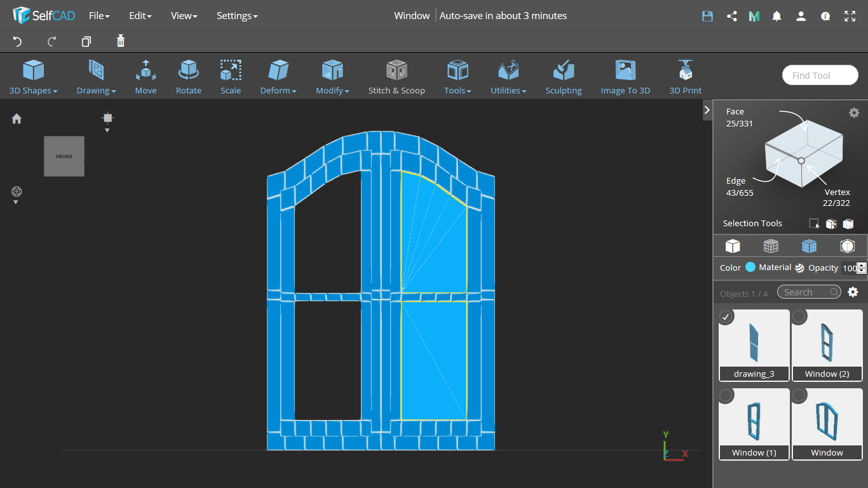
Task: Undo the last action
Action: [x=17, y=41]
